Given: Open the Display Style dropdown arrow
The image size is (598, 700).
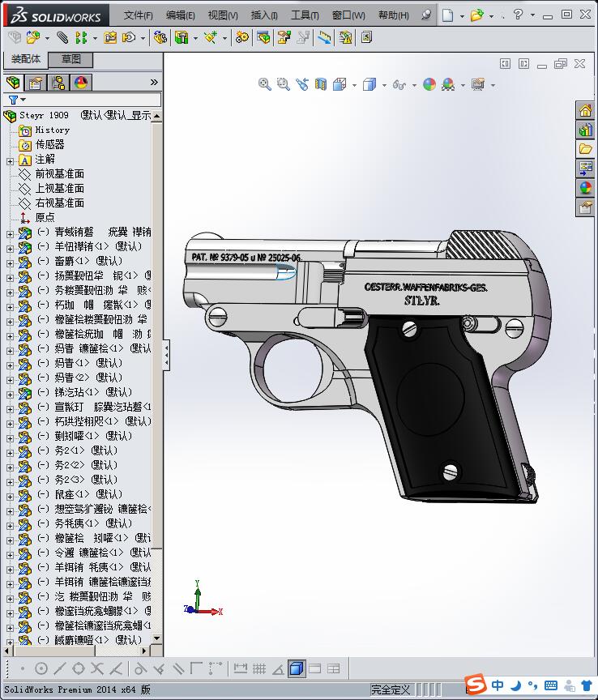Looking at the screenshot, I should 384,85.
